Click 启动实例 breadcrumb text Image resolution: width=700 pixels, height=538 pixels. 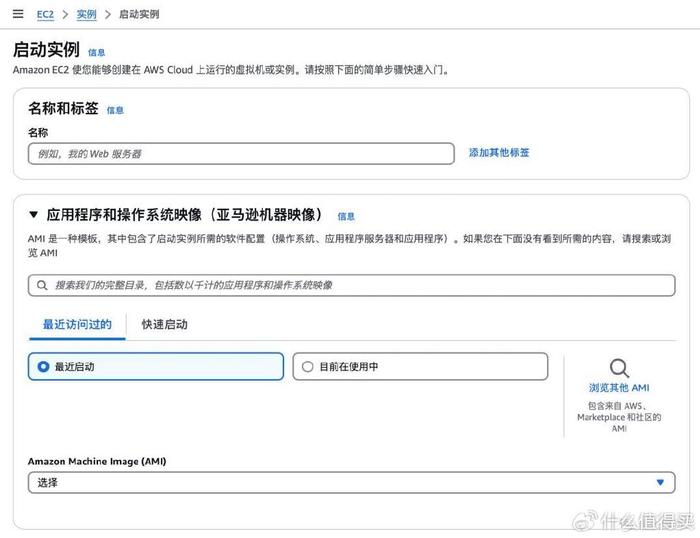pyautogui.click(x=139, y=14)
